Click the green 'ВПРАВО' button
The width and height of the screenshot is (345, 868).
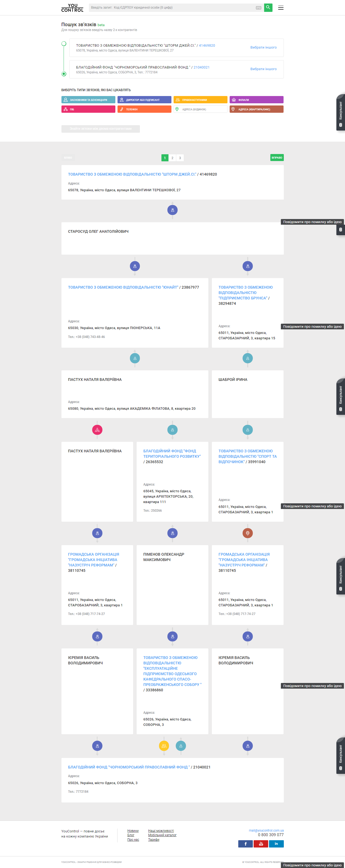(277, 158)
